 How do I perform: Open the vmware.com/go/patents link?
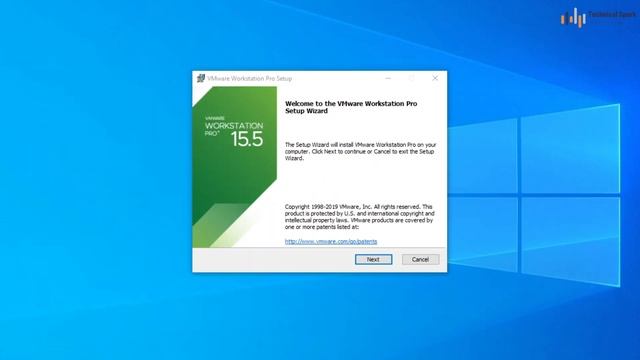tap(331, 242)
